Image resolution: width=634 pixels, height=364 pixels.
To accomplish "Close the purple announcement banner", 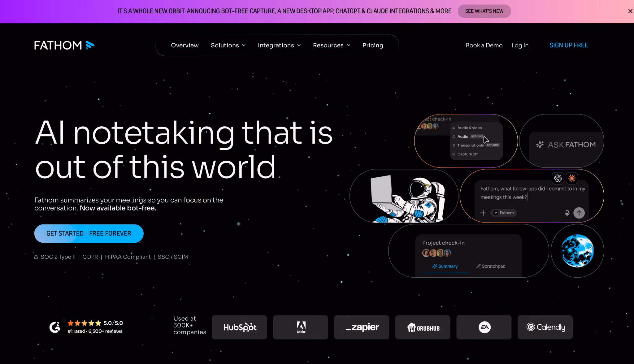I will click(x=630, y=11).
